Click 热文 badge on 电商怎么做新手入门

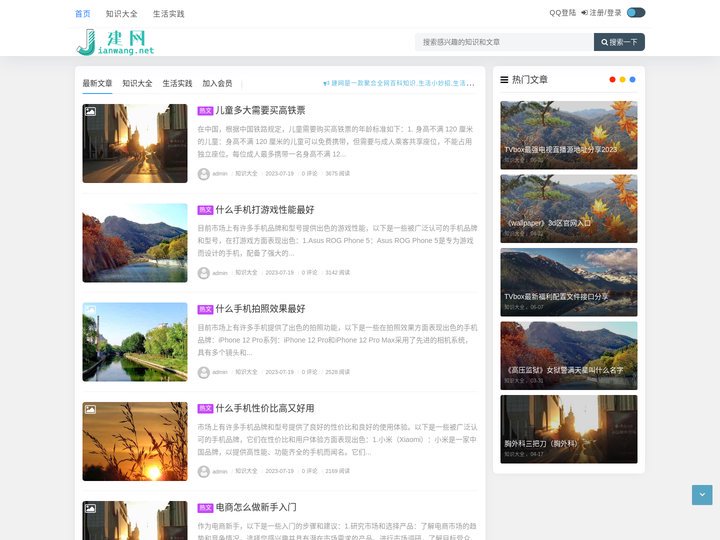(x=205, y=507)
